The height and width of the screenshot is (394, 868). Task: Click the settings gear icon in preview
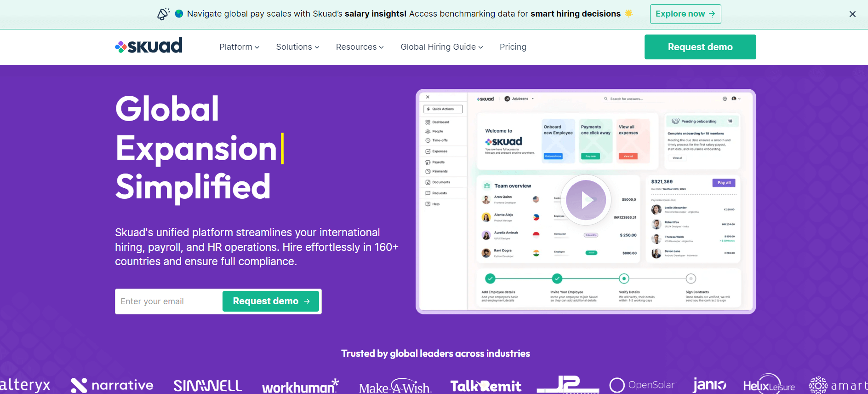725,99
